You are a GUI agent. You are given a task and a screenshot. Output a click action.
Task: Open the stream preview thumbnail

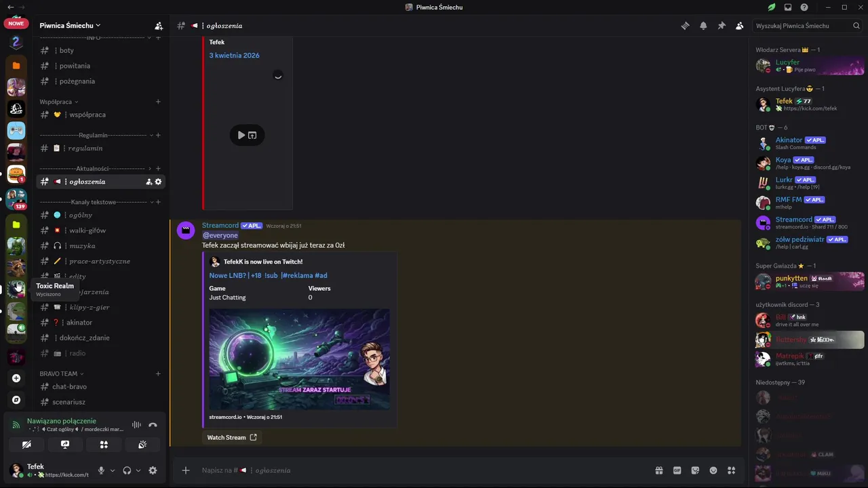click(x=299, y=359)
